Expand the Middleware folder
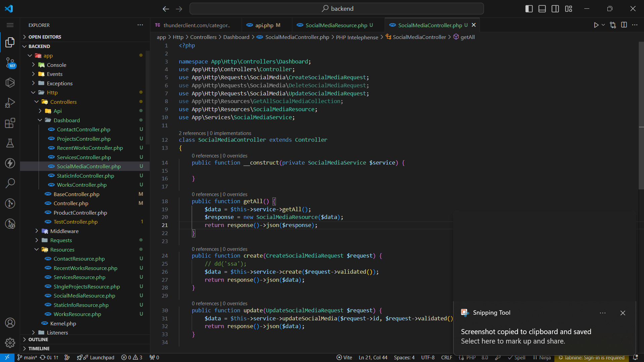Viewport: 644px width, 362px height. point(64,231)
